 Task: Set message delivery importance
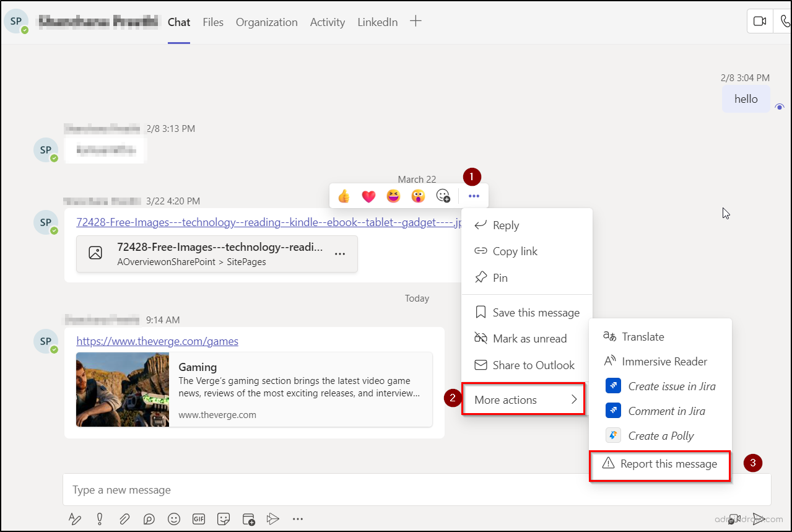click(x=99, y=519)
